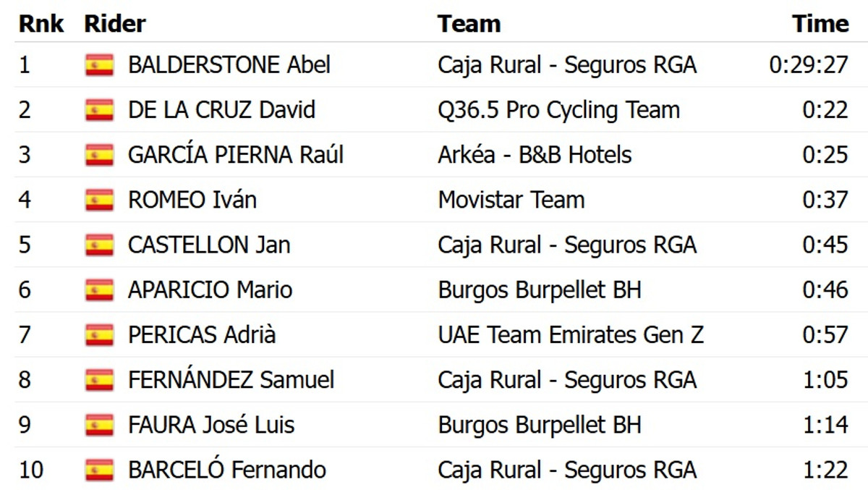Viewport: 868px width, 490px height.
Task: Click the Spanish flag beside BALDERSTONE Abel
Action: [x=99, y=65]
